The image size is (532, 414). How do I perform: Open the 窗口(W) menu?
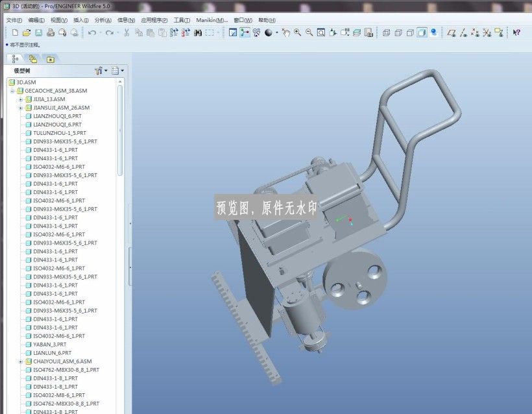[x=243, y=20]
